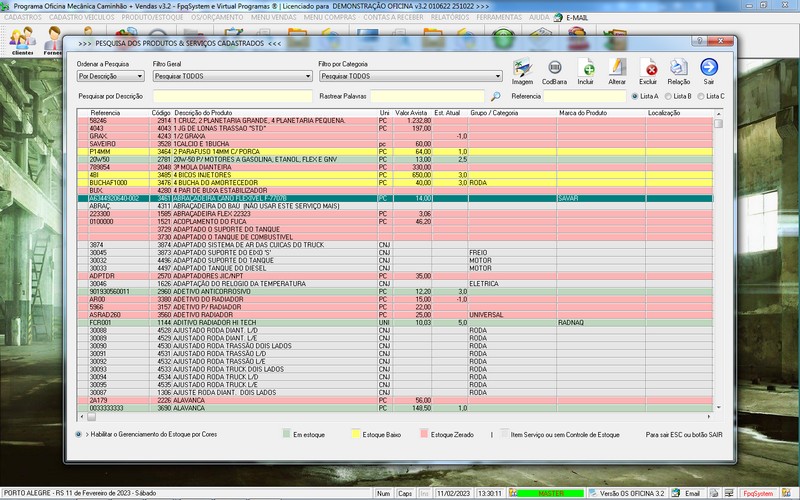Open the CodBarra barcode tool
Screen dimensions: 800x500
pyautogui.click(x=554, y=69)
